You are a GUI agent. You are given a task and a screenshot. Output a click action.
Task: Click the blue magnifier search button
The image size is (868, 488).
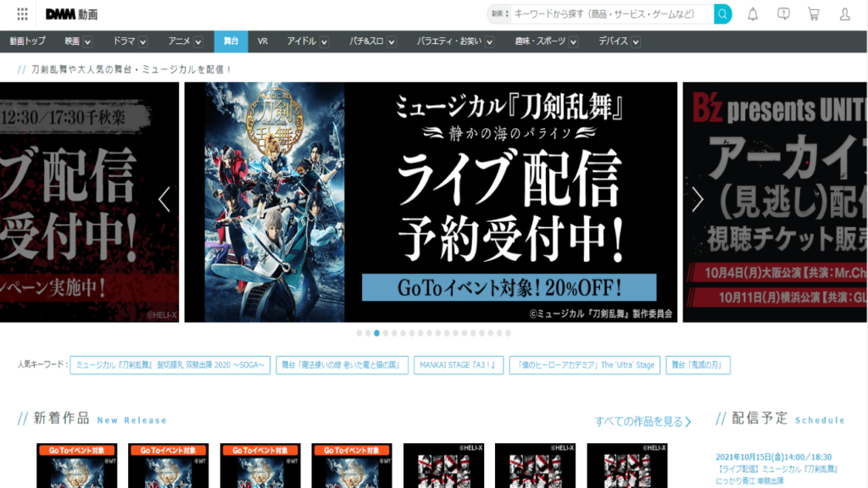coord(722,14)
